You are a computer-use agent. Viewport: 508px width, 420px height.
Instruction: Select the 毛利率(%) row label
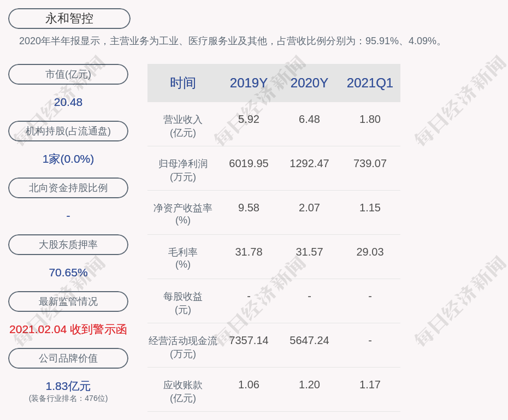tap(183, 258)
